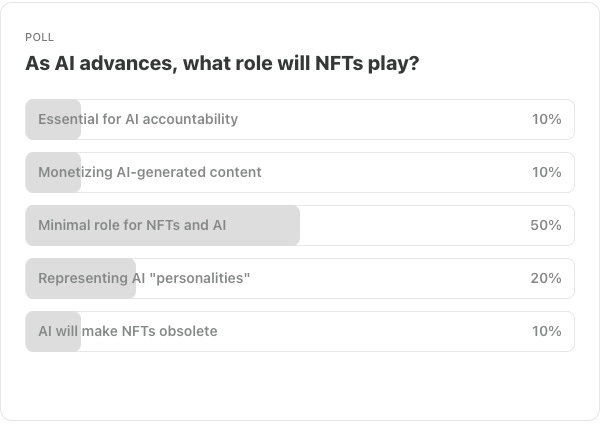603x427 pixels.
Task: Click unfilled white area of Representing AI row
Action: (388, 279)
